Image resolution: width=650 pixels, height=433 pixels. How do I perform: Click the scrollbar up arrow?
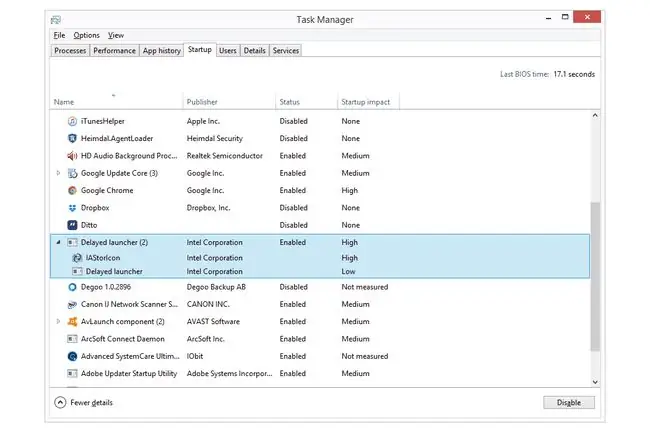pos(595,116)
